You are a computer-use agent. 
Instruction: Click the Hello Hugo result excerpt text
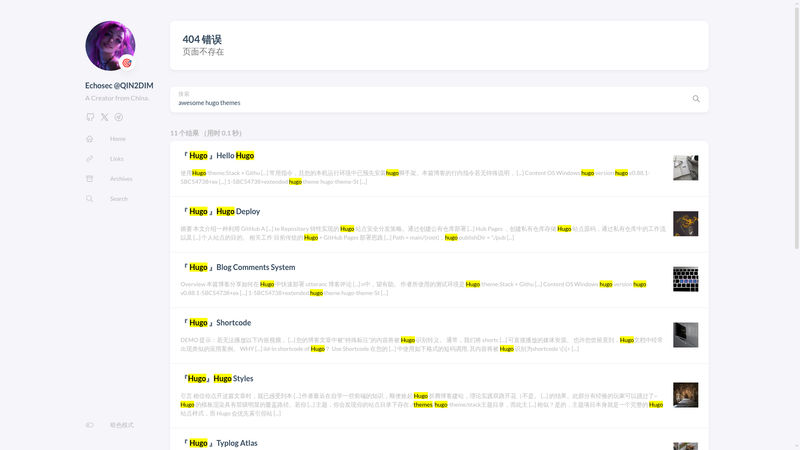click(x=415, y=177)
